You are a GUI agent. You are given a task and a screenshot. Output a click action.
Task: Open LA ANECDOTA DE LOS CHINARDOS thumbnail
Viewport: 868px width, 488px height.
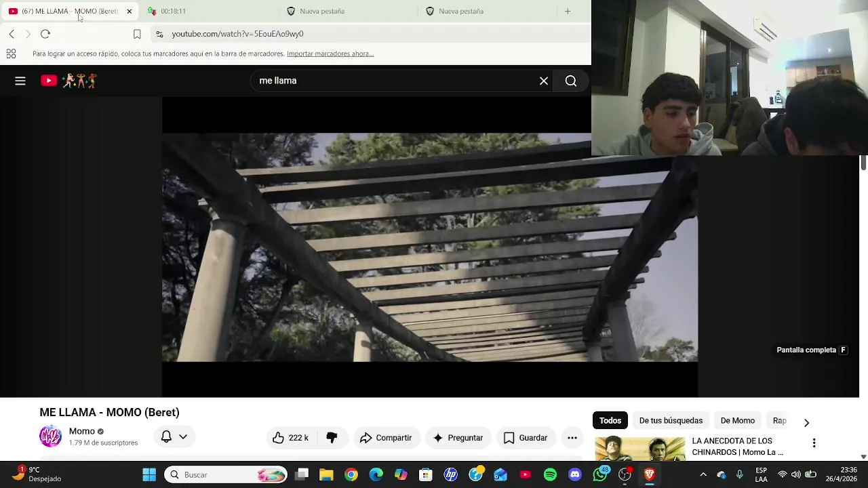point(640,449)
